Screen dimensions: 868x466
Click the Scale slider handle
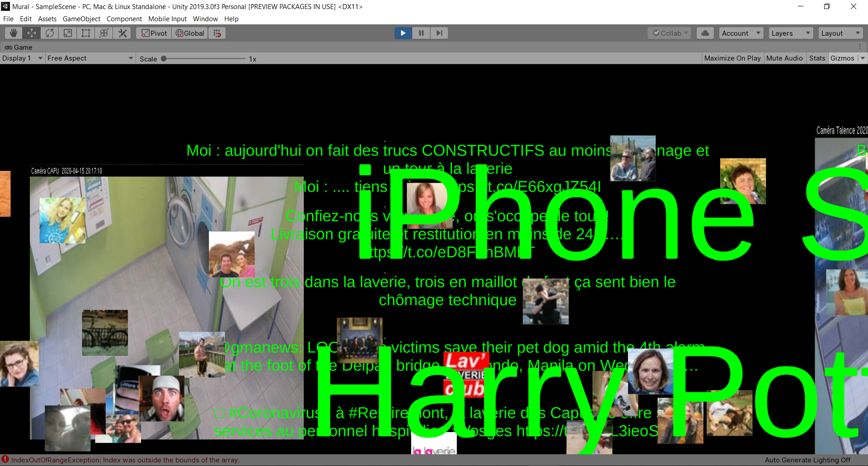(164, 59)
